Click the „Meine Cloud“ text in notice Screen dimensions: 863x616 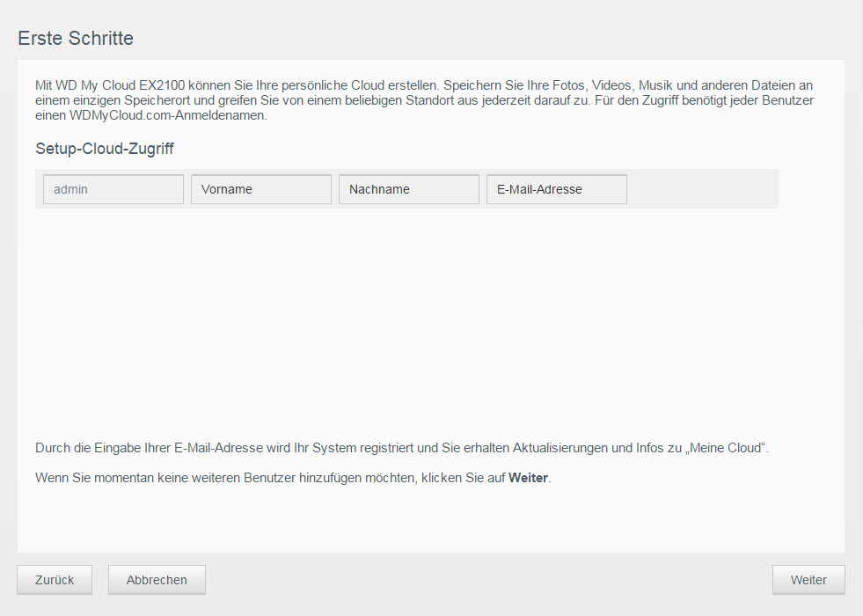tap(726, 448)
